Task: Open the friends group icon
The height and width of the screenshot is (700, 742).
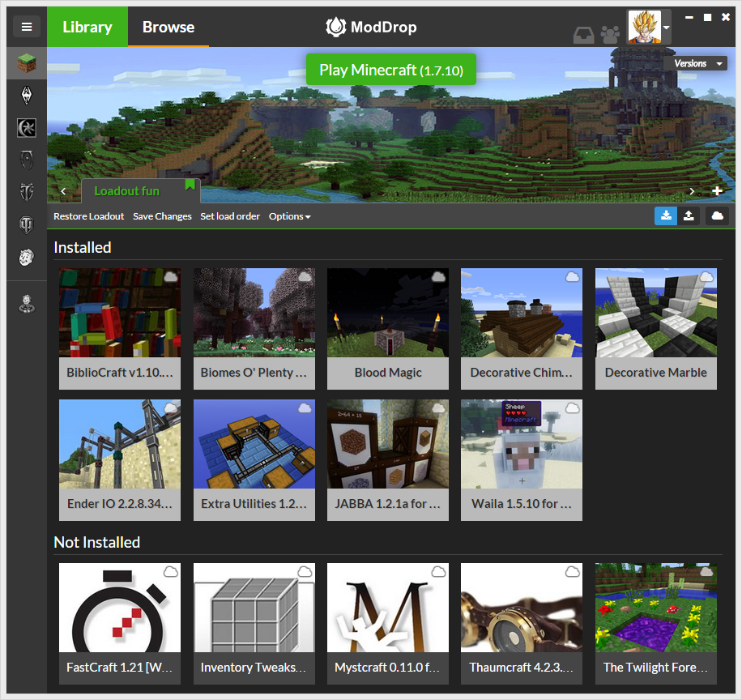Action: pyautogui.click(x=610, y=35)
